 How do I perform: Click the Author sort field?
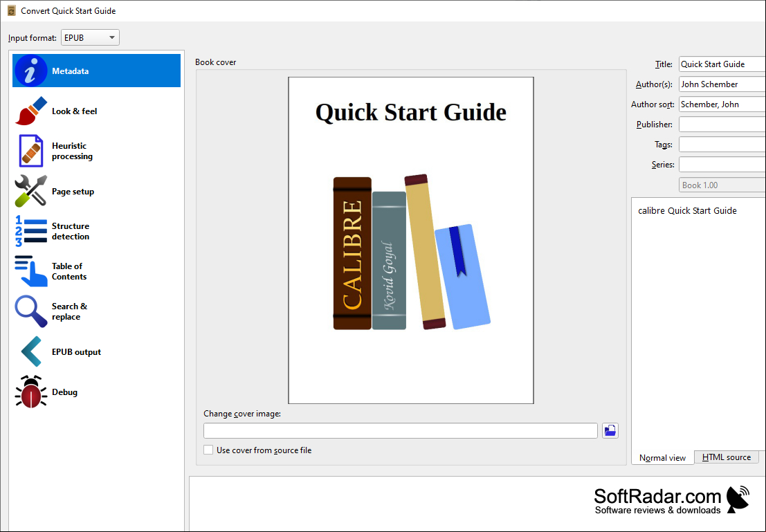(x=722, y=104)
